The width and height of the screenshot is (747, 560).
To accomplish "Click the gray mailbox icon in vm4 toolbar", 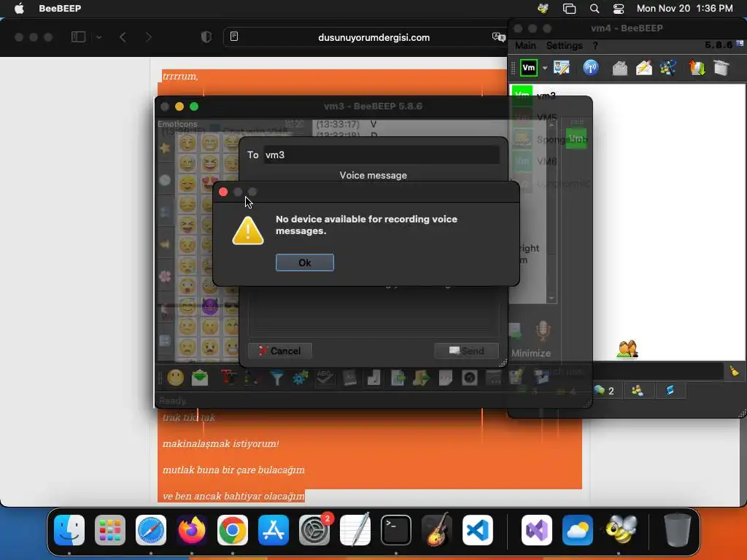I will click(619, 68).
